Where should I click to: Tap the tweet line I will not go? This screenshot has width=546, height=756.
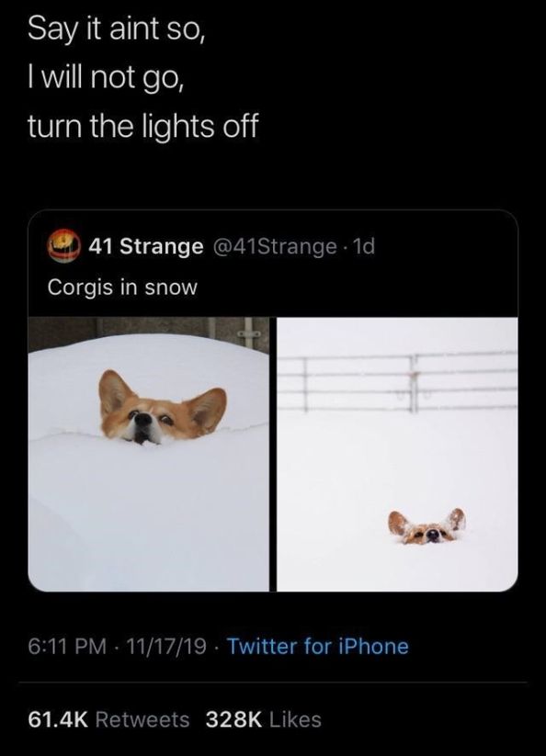click(107, 78)
